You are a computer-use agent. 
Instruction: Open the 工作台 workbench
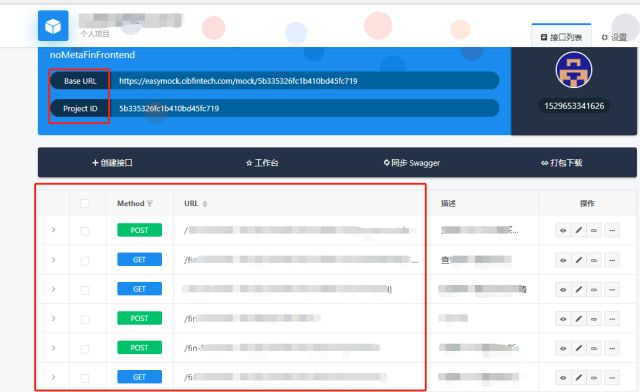coord(262,163)
